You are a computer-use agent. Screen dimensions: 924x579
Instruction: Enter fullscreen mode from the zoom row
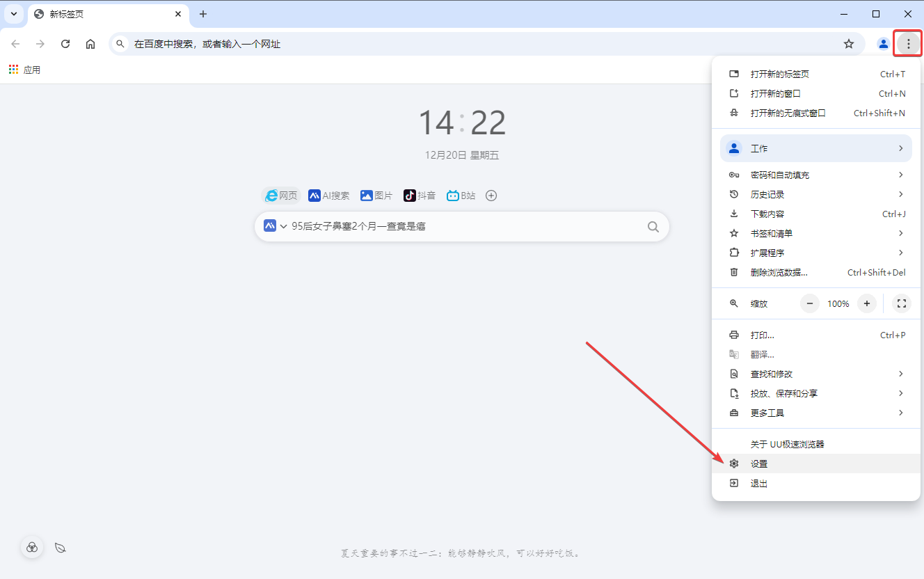901,303
